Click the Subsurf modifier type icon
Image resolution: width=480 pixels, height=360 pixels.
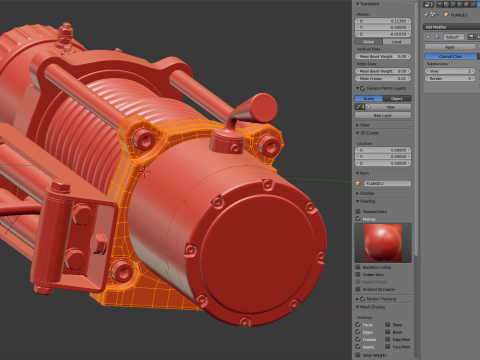click(437, 37)
